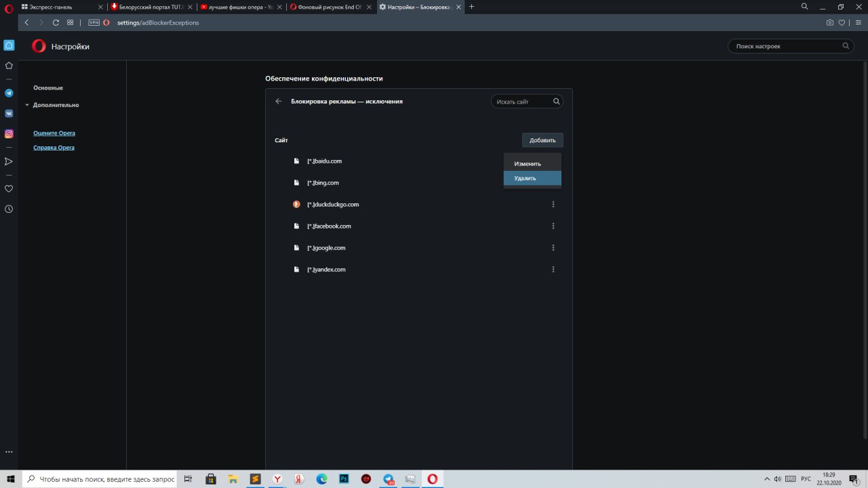Focus the Искать сайт search field
Viewport: 868px width, 488px height.
click(527, 102)
